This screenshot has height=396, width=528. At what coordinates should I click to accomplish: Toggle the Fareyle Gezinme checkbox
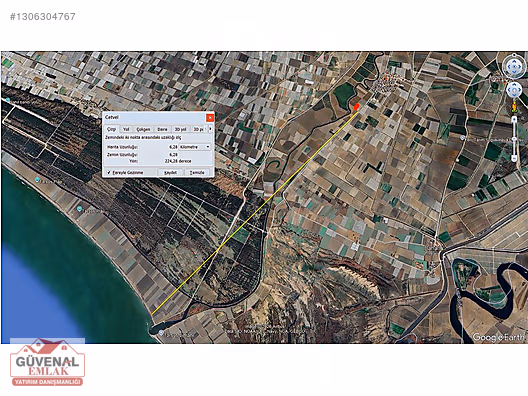click(x=109, y=172)
